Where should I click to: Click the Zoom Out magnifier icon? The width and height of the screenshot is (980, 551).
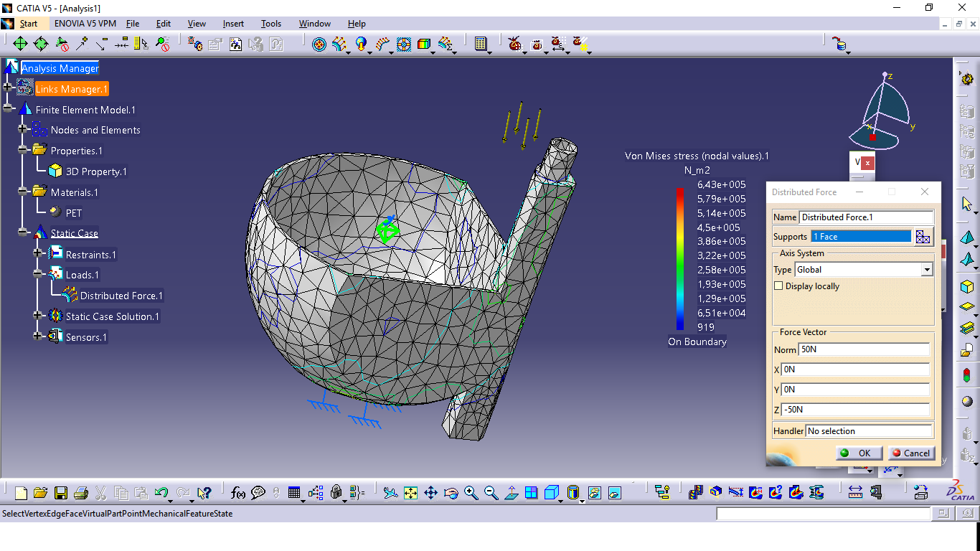click(x=491, y=493)
